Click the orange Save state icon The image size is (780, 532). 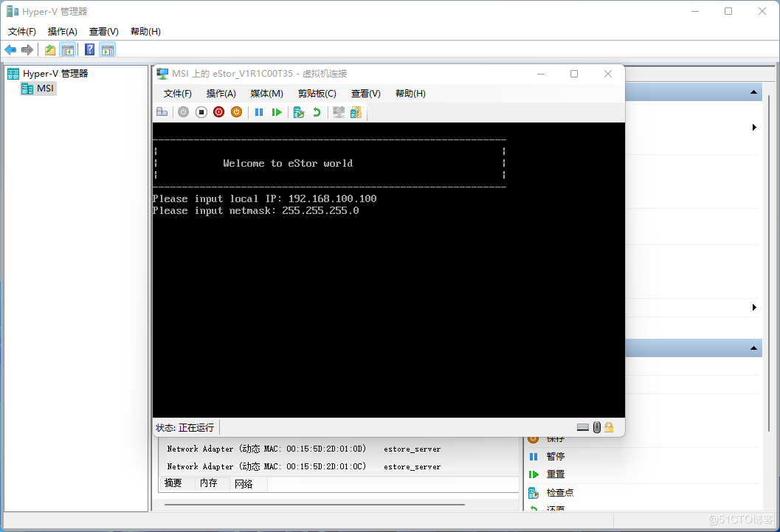[236, 112]
